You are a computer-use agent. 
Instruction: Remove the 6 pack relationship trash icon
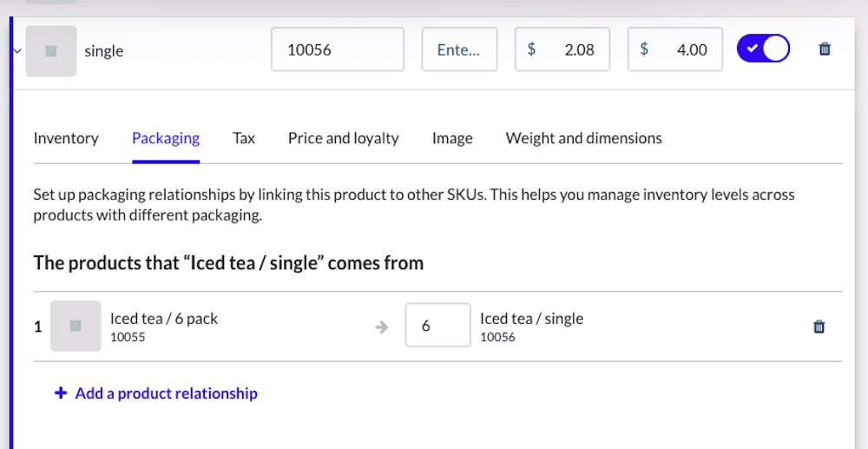819,327
